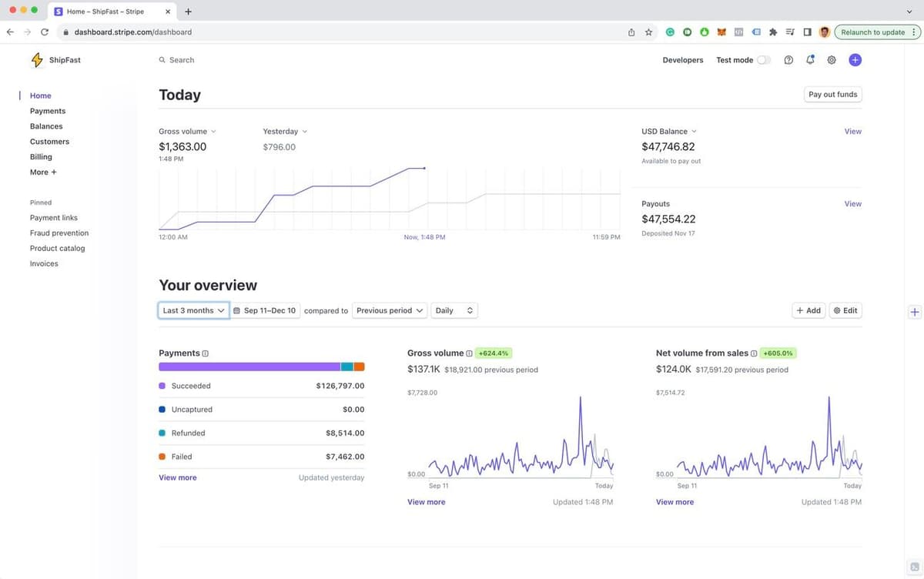924x579 pixels.
Task: Click the info icon next to Gross volume
Action: tap(469, 353)
